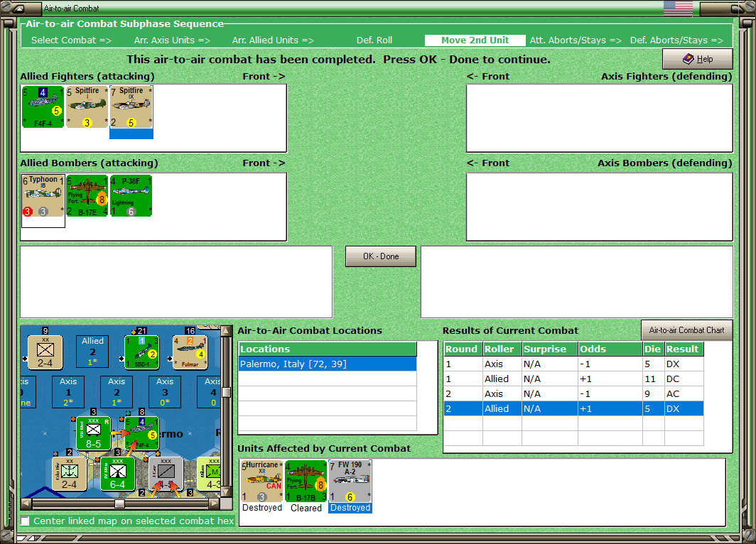Click the 8-5 army unit on map
The height and width of the screenshot is (544, 756).
[x=94, y=434]
